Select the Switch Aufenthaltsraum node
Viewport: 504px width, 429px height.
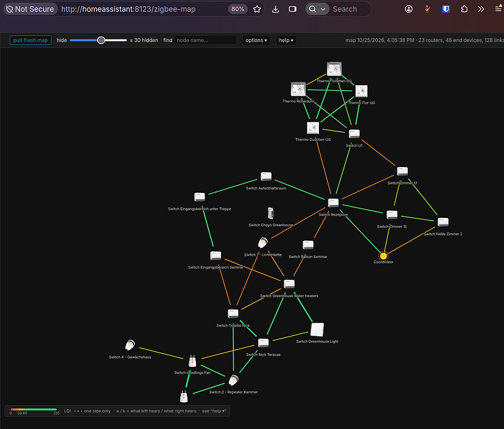(266, 176)
